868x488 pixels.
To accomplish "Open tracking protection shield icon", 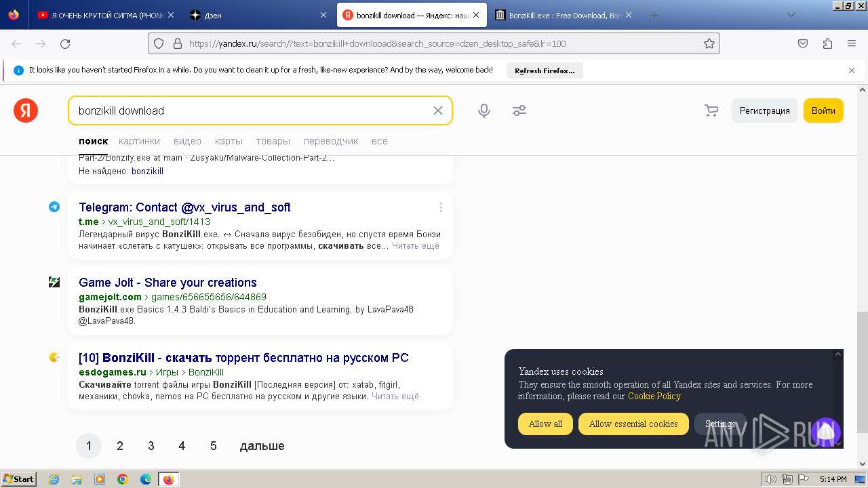I will pos(159,43).
